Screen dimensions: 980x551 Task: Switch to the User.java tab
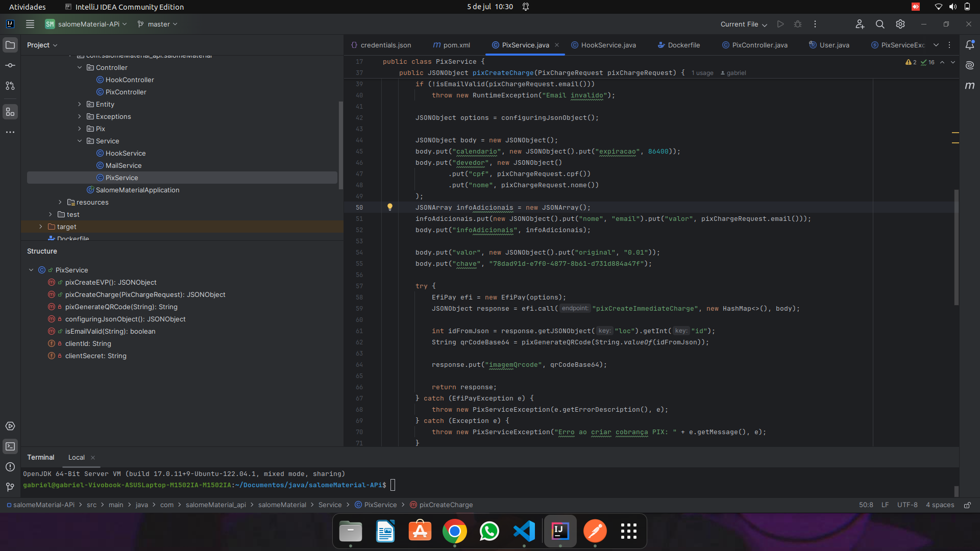pyautogui.click(x=829, y=45)
